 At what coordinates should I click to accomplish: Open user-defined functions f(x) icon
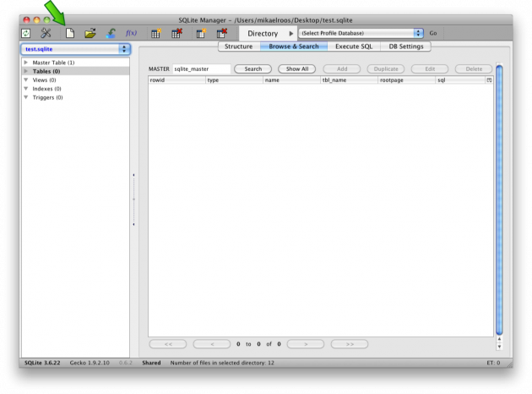click(x=131, y=33)
